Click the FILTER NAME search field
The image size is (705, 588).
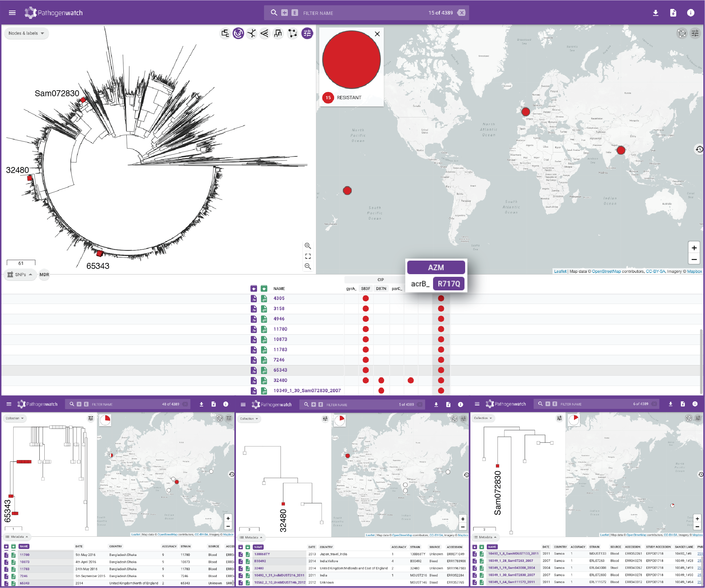363,13
